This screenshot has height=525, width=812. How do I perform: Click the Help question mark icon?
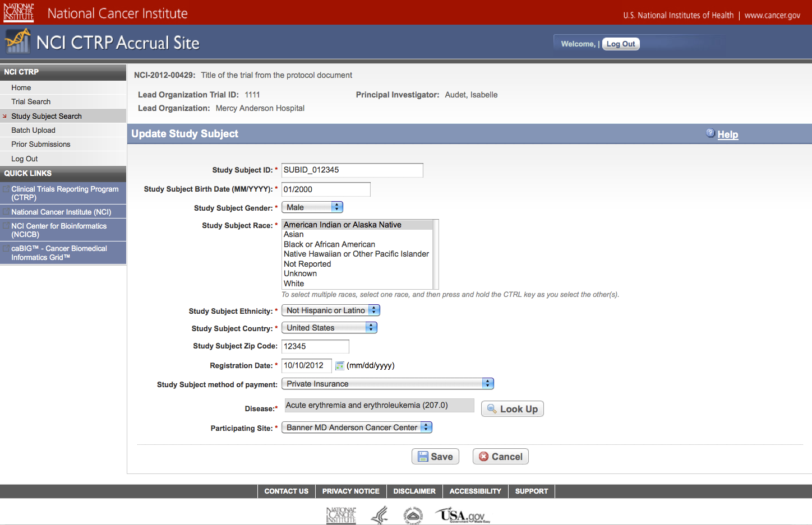(x=710, y=133)
